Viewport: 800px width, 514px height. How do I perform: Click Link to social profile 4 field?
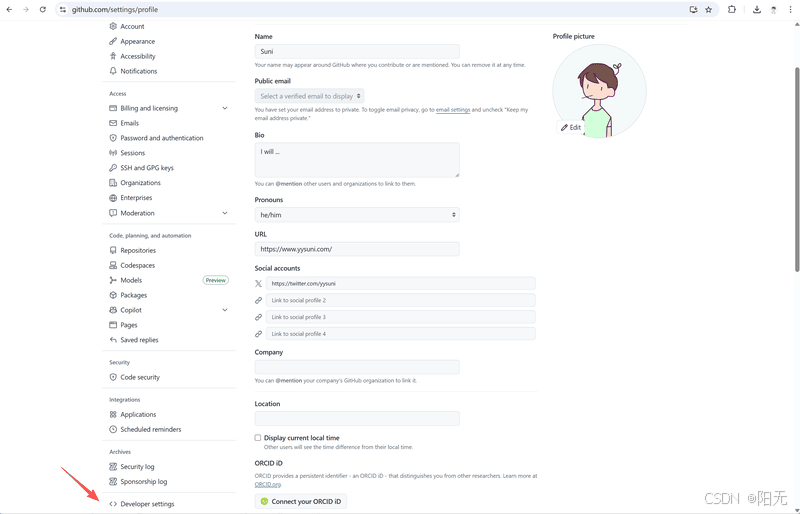tap(401, 334)
